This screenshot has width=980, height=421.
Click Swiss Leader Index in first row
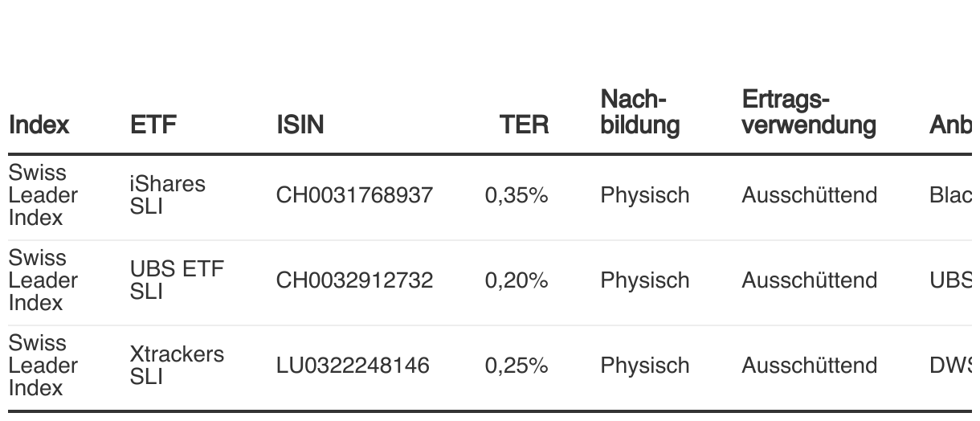(43, 195)
